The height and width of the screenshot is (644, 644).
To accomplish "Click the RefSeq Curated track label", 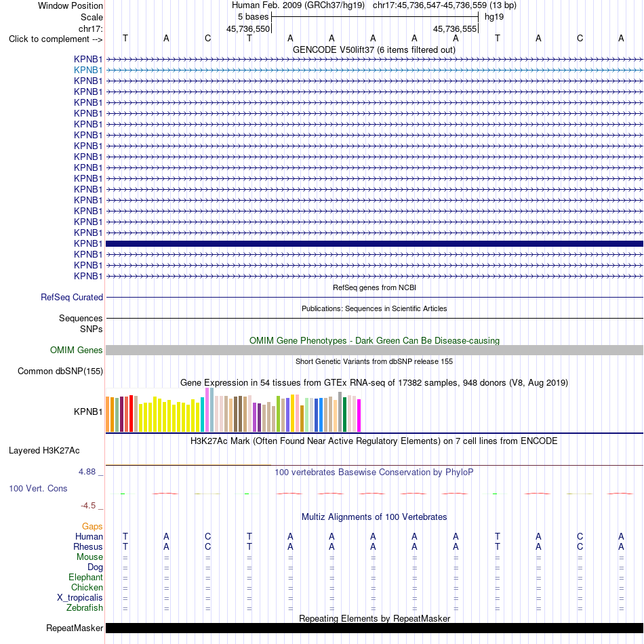I will point(72,297).
